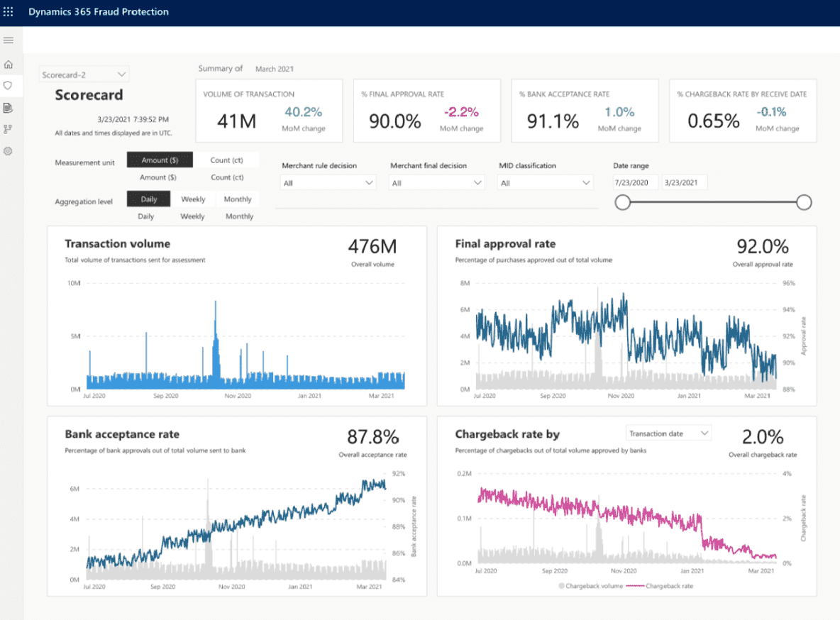The height and width of the screenshot is (620, 840).
Task: Click the March 2021 summary label
Action: click(275, 69)
